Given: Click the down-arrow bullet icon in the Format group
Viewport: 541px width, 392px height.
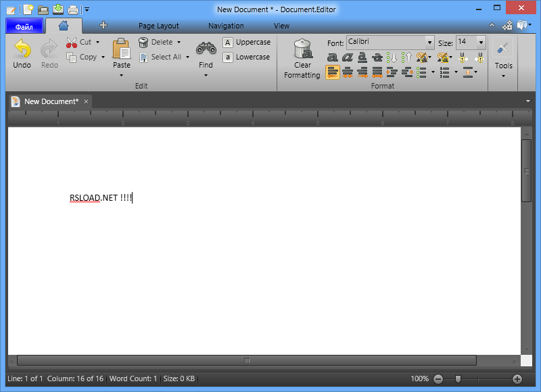Looking at the screenshot, I should pyautogui.click(x=392, y=57).
